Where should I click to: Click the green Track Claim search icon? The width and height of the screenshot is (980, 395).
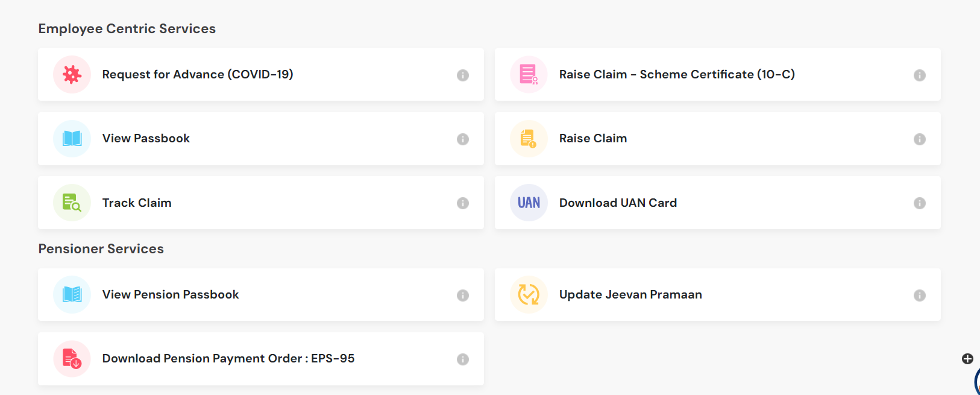pos(72,203)
